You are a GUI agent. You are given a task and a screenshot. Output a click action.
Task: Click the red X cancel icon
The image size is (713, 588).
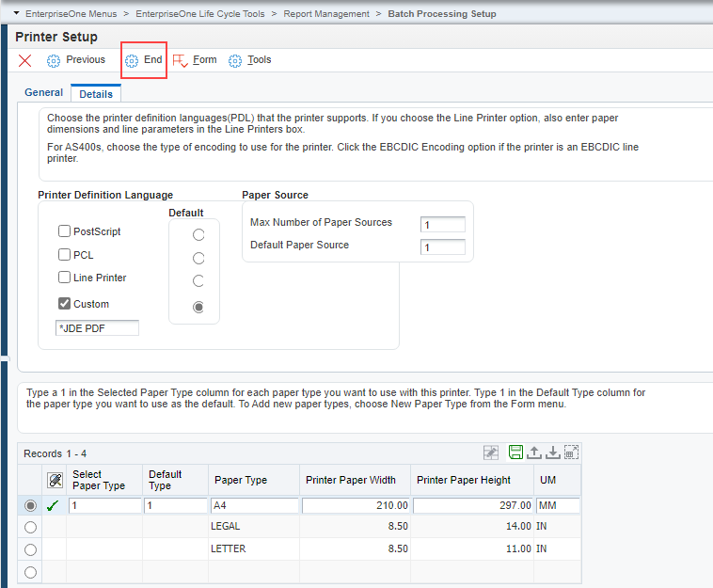[x=25, y=60]
